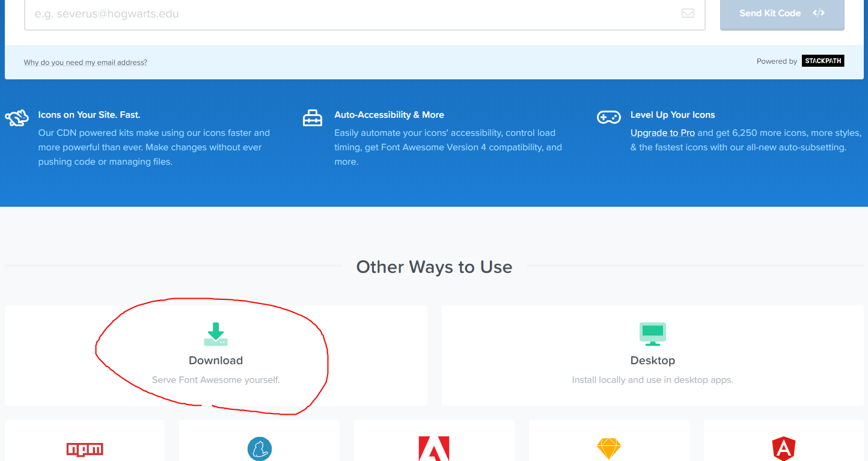Screen dimensions: 868x461
Task: Click the toolbox icon beside Auto-Accessibility
Action: point(313,118)
